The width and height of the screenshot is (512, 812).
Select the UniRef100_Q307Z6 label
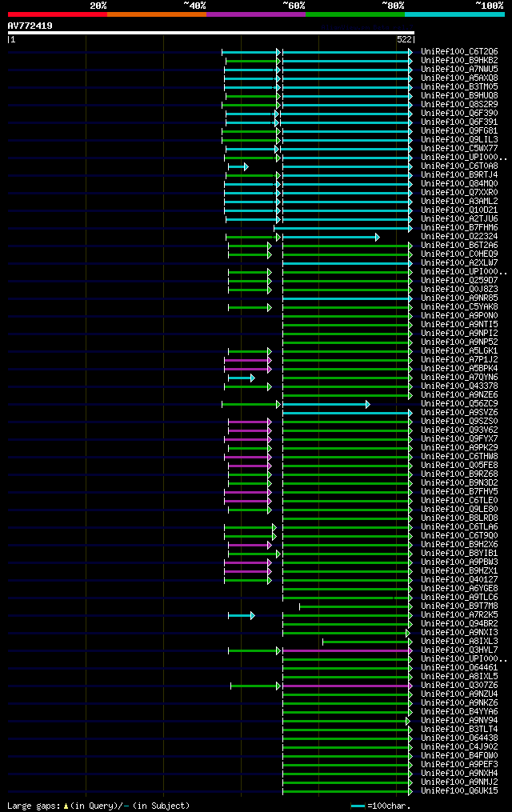coord(459,686)
